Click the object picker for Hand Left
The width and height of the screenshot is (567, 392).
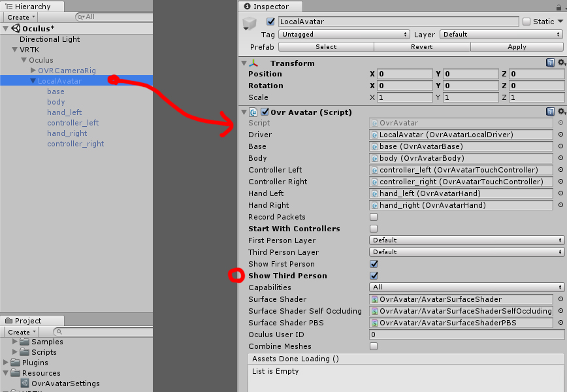tap(560, 193)
